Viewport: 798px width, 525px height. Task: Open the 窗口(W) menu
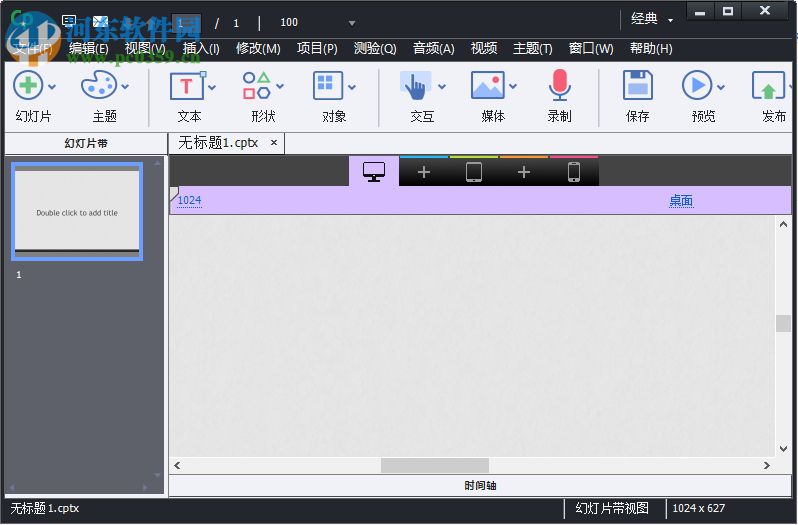(x=591, y=48)
